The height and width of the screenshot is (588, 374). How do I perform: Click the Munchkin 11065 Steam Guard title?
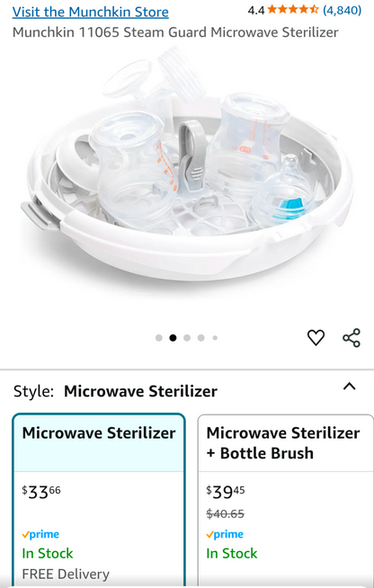point(175,32)
